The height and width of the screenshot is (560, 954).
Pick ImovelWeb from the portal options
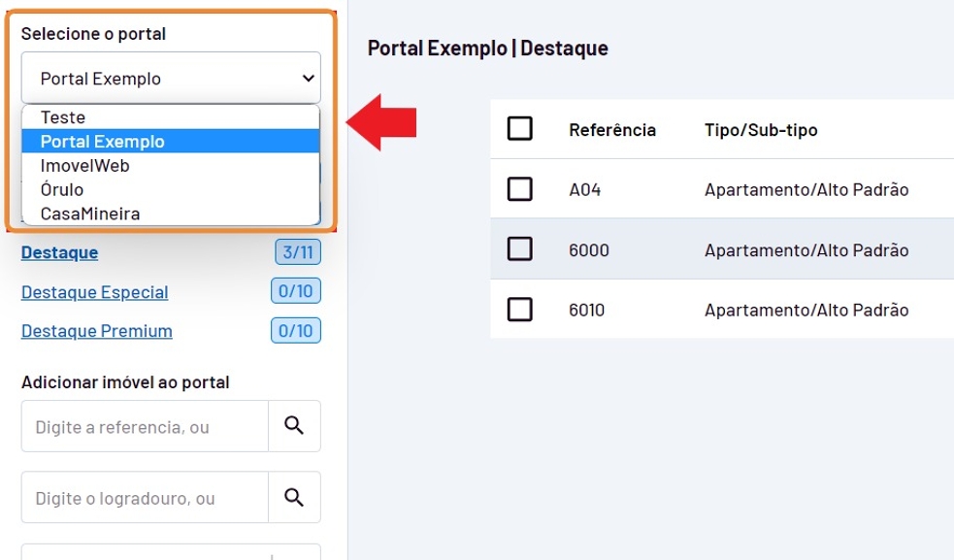pyautogui.click(x=84, y=166)
